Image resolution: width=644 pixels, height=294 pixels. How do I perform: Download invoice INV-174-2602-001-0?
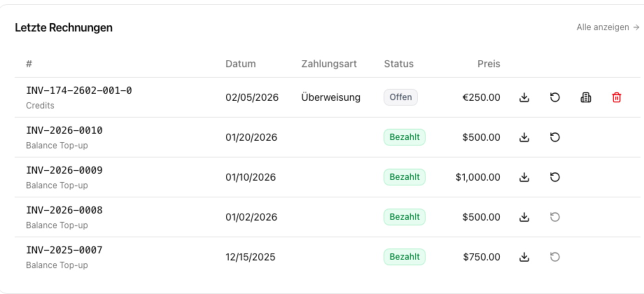(523, 97)
